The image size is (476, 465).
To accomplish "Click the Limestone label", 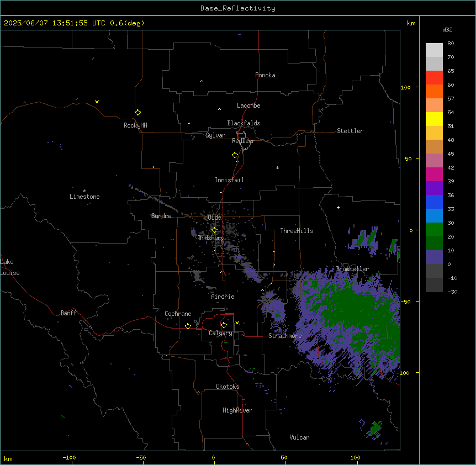I will [x=84, y=197].
